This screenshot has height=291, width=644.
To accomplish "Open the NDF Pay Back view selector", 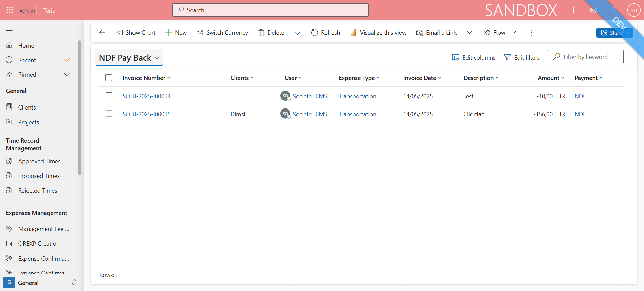I will tap(129, 58).
